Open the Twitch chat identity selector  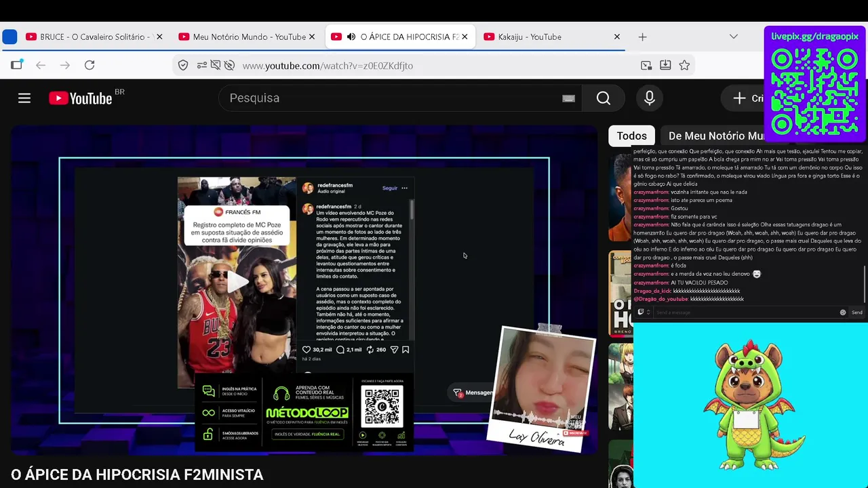click(x=643, y=312)
